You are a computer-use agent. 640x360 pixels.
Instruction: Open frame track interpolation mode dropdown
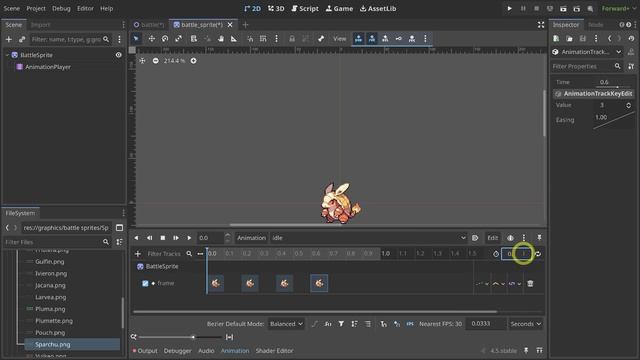[498, 283]
